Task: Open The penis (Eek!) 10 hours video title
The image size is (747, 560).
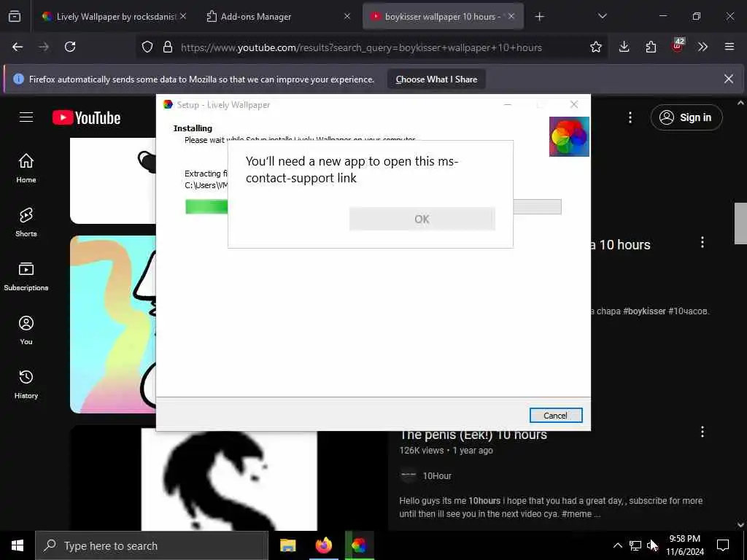Action: pyautogui.click(x=473, y=435)
